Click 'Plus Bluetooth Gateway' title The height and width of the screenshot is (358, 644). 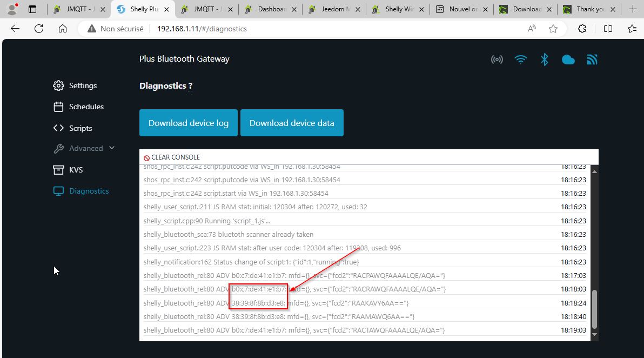(184, 59)
